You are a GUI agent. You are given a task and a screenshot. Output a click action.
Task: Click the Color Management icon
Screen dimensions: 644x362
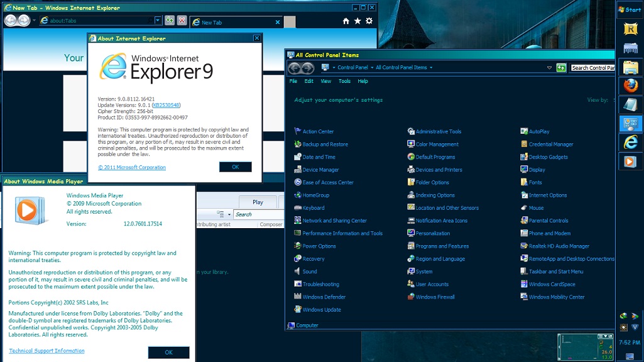coord(411,144)
